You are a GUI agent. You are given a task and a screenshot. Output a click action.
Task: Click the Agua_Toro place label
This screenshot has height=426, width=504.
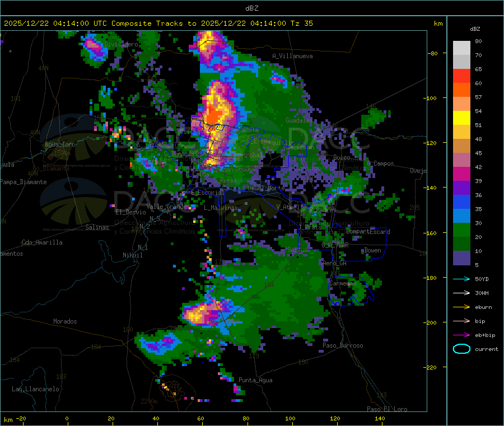point(60,144)
